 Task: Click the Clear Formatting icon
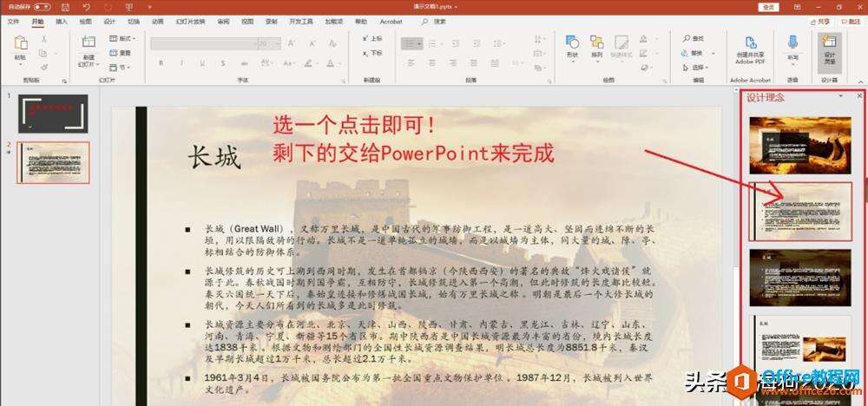tap(332, 43)
